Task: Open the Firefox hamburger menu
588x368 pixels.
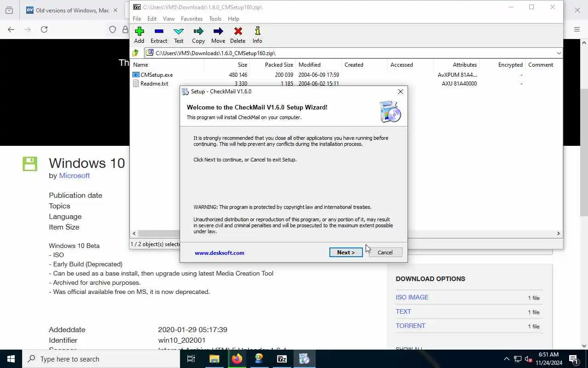Action: [x=577, y=29]
